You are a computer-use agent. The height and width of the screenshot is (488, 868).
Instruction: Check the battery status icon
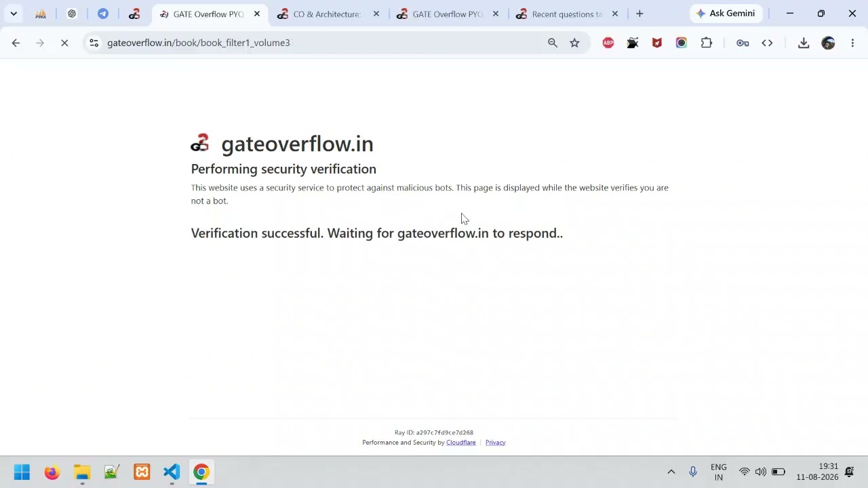(778, 472)
